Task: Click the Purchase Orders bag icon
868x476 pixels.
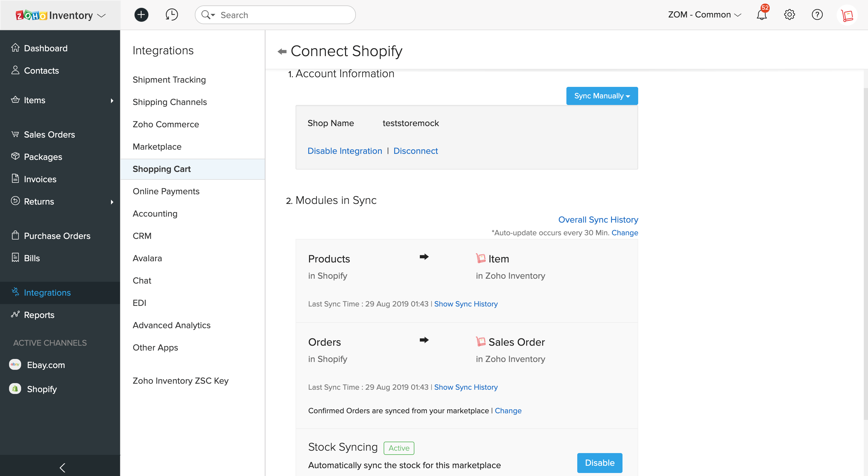Action: 15,235
